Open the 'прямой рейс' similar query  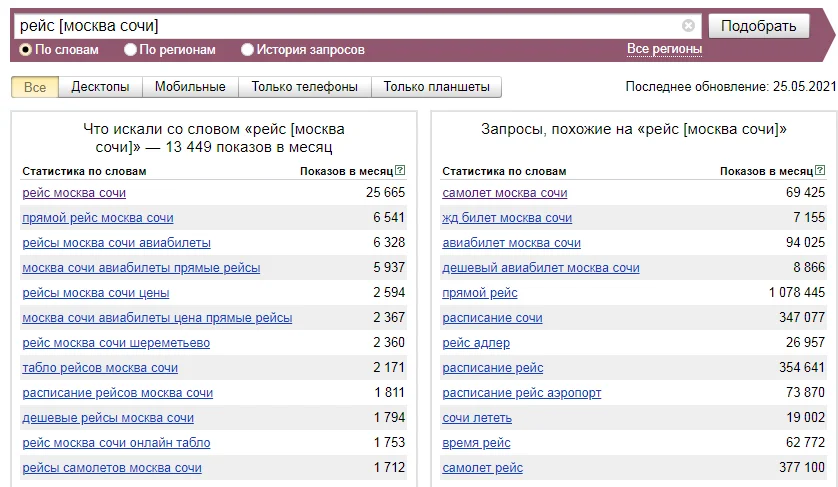pos(480,293)
